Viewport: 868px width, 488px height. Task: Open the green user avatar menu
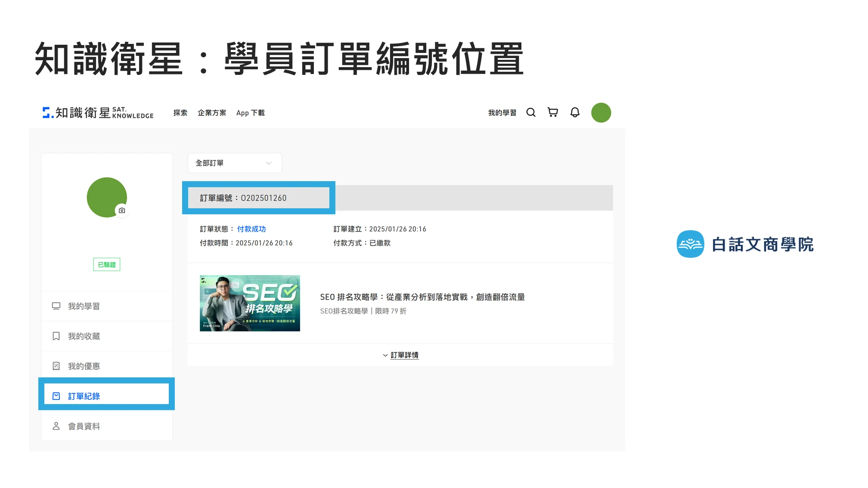601,113
